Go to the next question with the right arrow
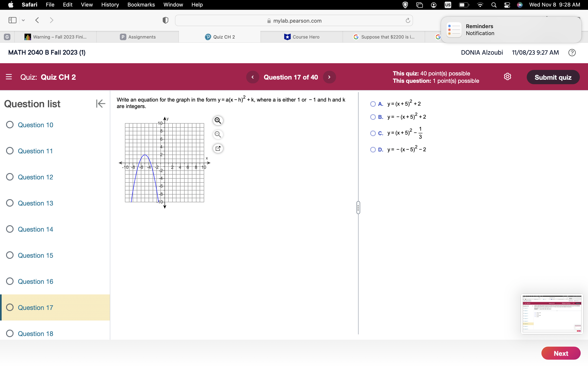The height and width of the screenshot is (367, 588). [x=329, y=77]
